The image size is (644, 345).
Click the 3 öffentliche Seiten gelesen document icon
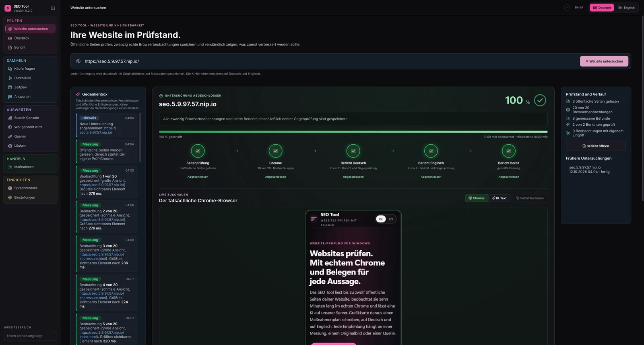568,102
